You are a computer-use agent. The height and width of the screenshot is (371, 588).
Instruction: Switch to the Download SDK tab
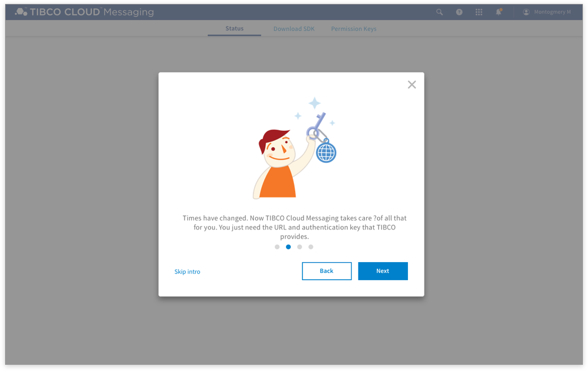294,29
